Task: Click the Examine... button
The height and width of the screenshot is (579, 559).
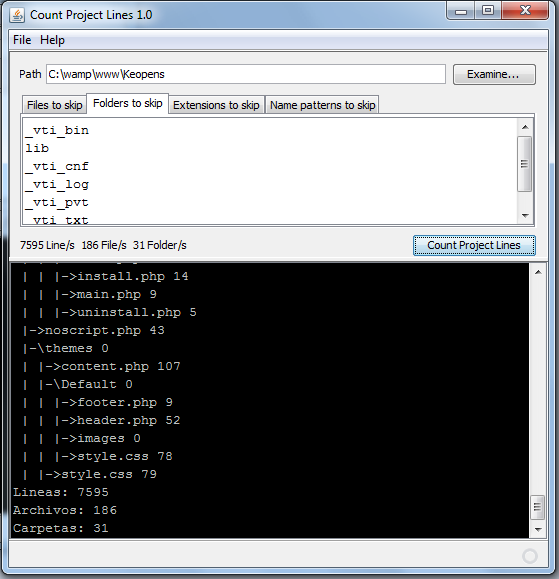Action: (x=494, y=75)
